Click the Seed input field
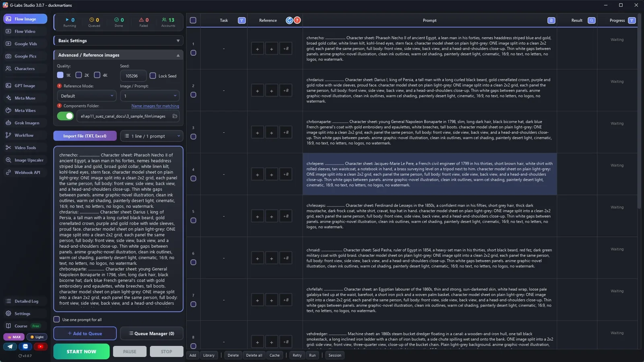644x362 pixels. [133, 76]
